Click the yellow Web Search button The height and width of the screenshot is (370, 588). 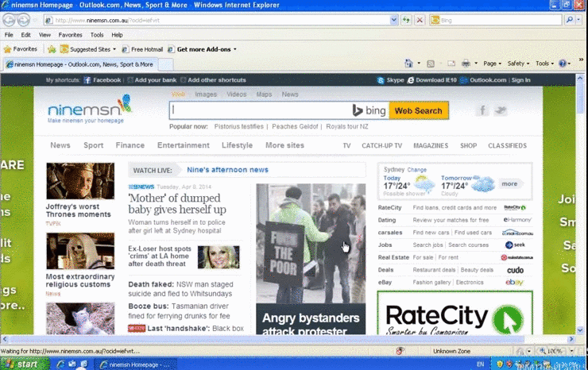coord(419,110)
